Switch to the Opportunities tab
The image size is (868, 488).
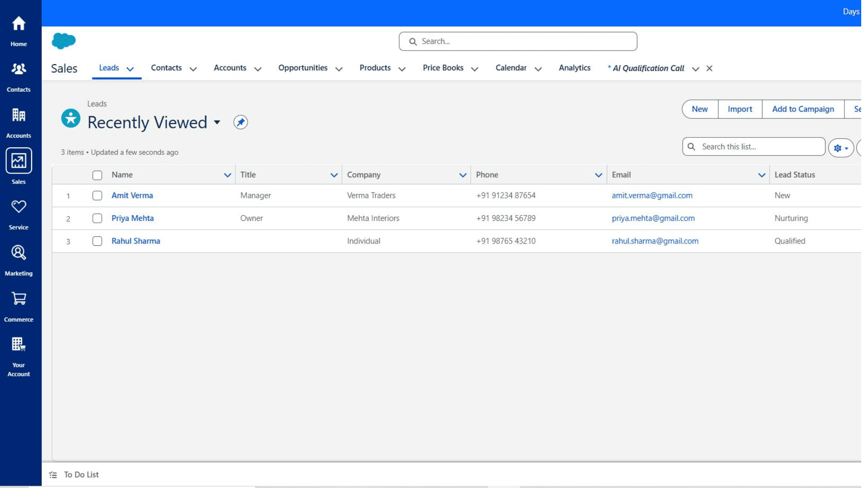[303, 68]
